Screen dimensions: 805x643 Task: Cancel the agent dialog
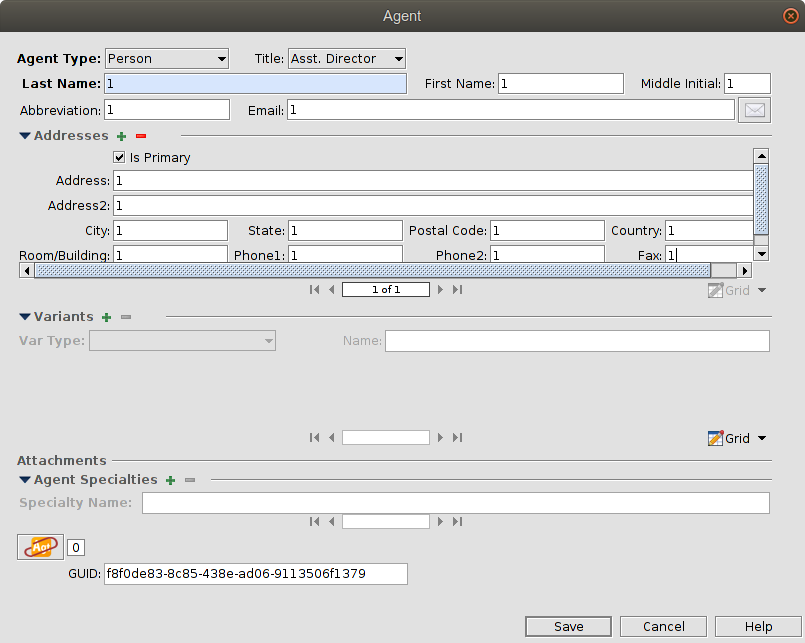point(662,626)
